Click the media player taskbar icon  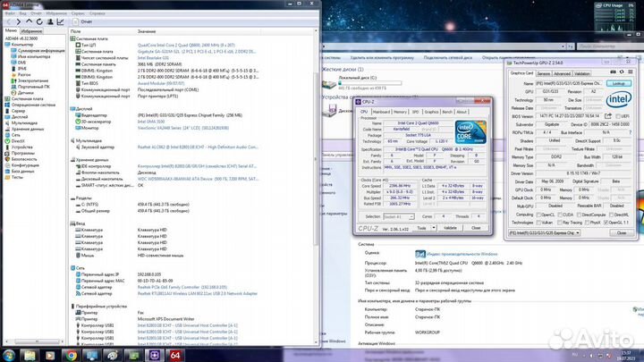[50, 355]
